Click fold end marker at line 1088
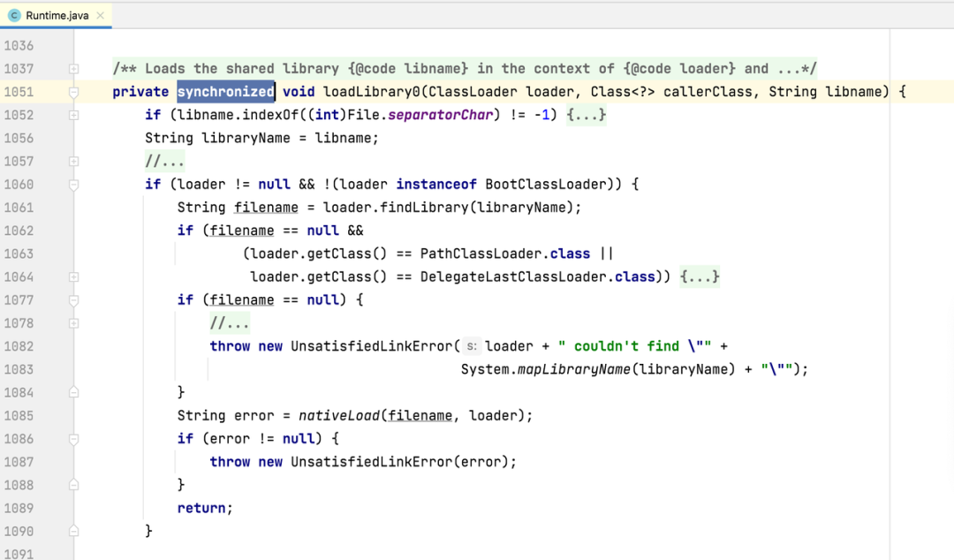Viewport: 954px width, 560px height. (x=73, y=485)
